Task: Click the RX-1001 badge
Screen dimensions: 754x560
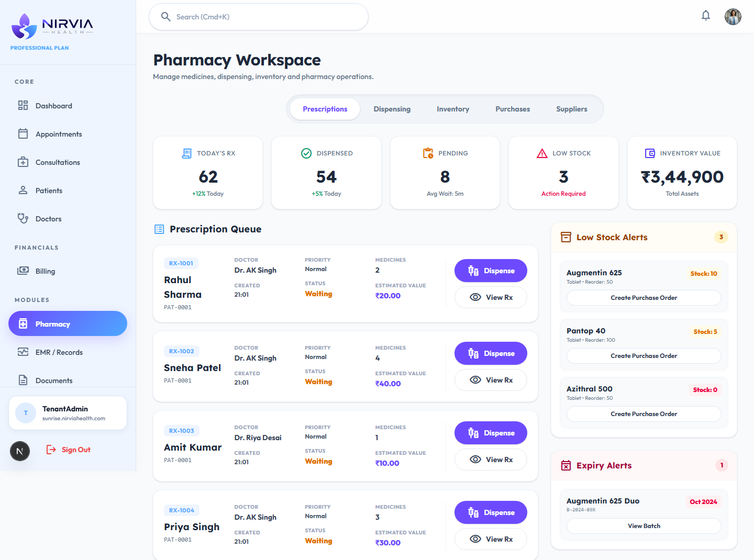Action: tap(181, 263)
